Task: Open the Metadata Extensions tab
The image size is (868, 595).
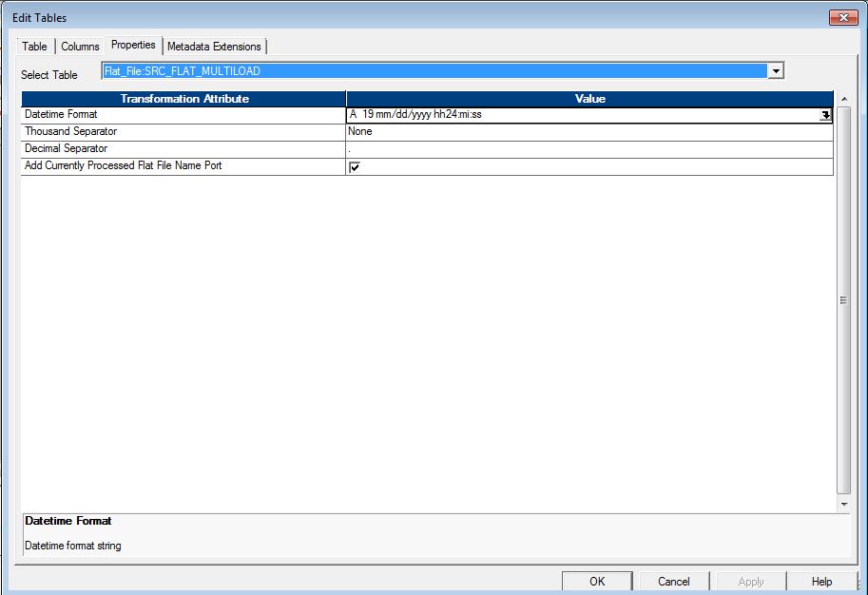Action: (x=214, y=46)
